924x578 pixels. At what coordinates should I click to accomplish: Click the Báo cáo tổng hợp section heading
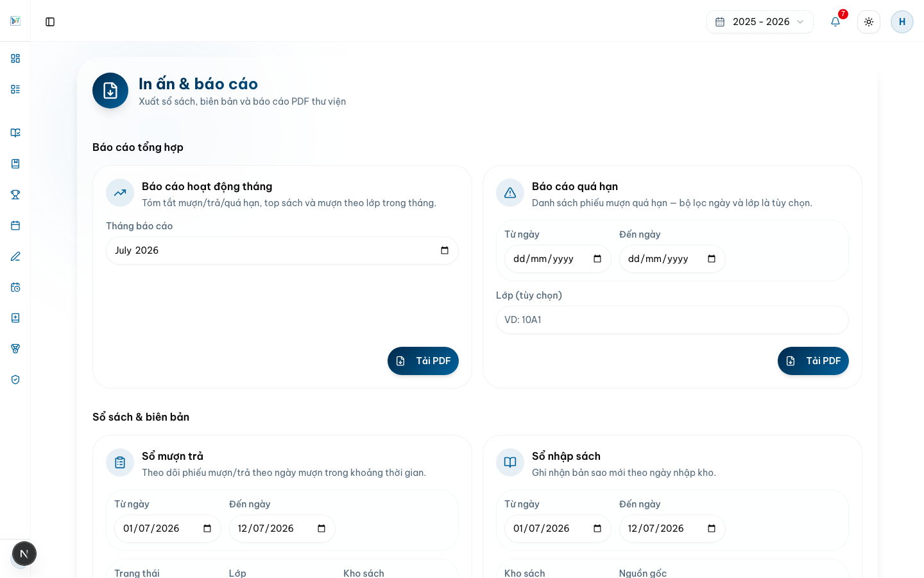pos(138,147)
